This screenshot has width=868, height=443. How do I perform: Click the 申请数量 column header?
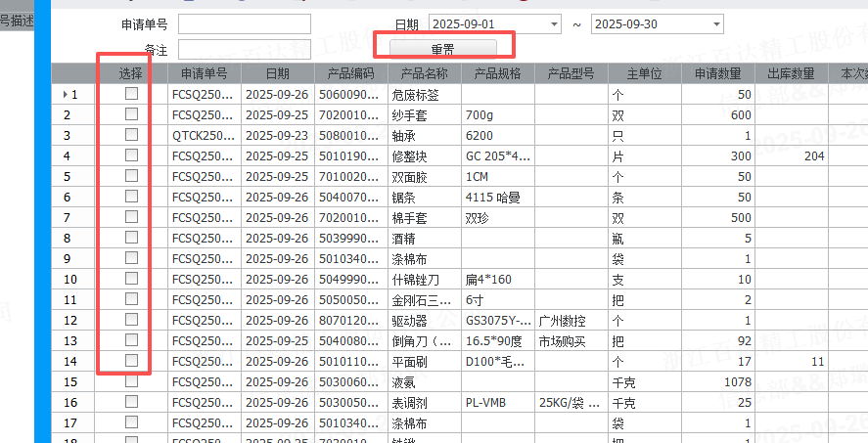(x=718, y=73)
